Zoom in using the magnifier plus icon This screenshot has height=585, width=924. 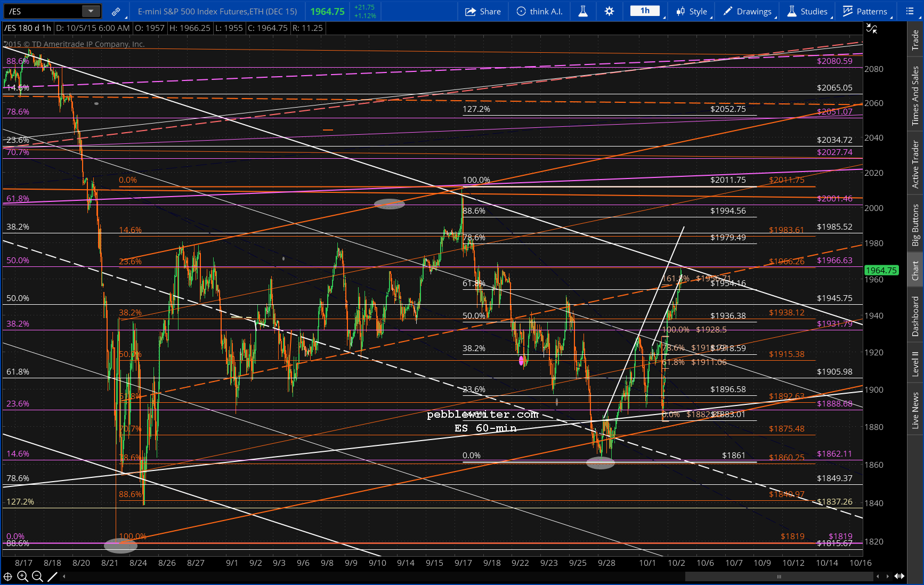(x=22, y=576)
